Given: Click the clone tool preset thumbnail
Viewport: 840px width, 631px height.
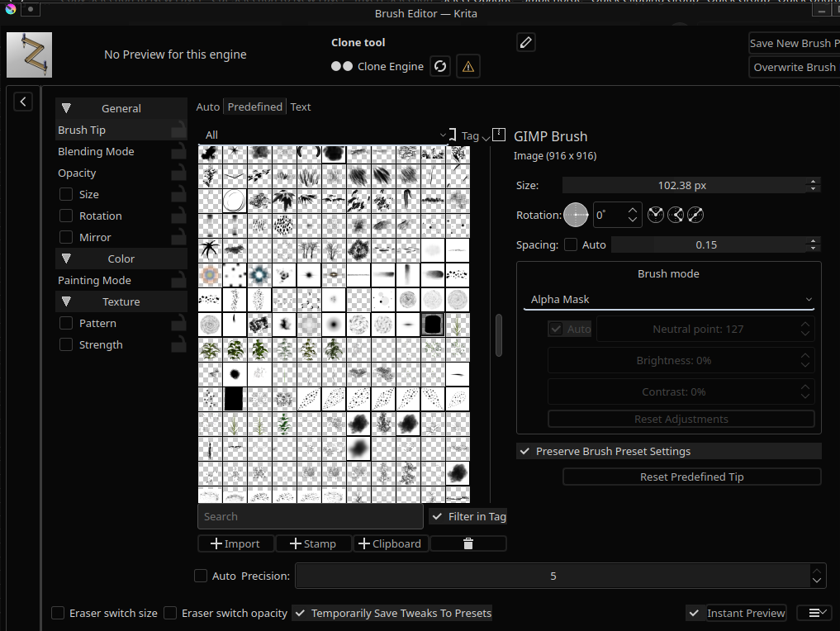Looking at the screenshot, I should tap(30, 55).
